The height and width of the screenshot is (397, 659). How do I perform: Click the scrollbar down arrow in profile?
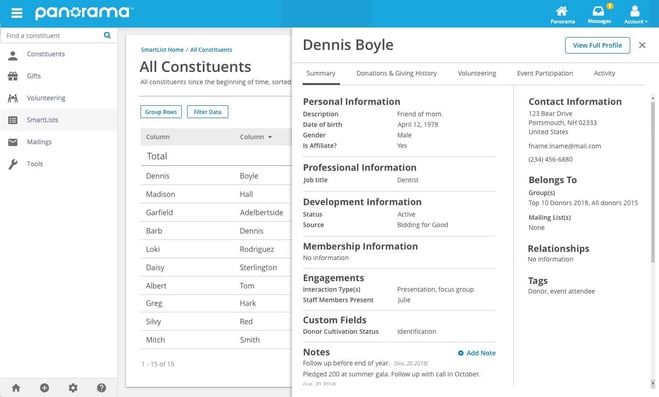653,383
